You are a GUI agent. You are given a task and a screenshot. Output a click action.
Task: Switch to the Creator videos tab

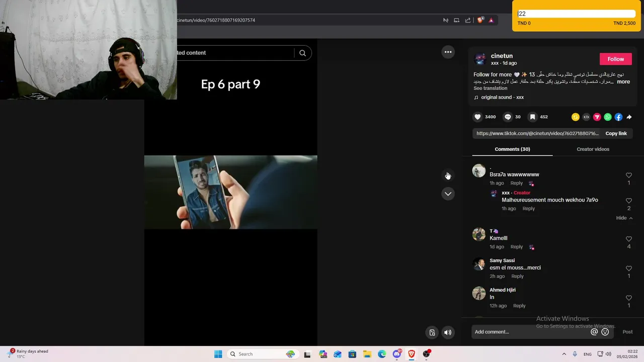593,149
